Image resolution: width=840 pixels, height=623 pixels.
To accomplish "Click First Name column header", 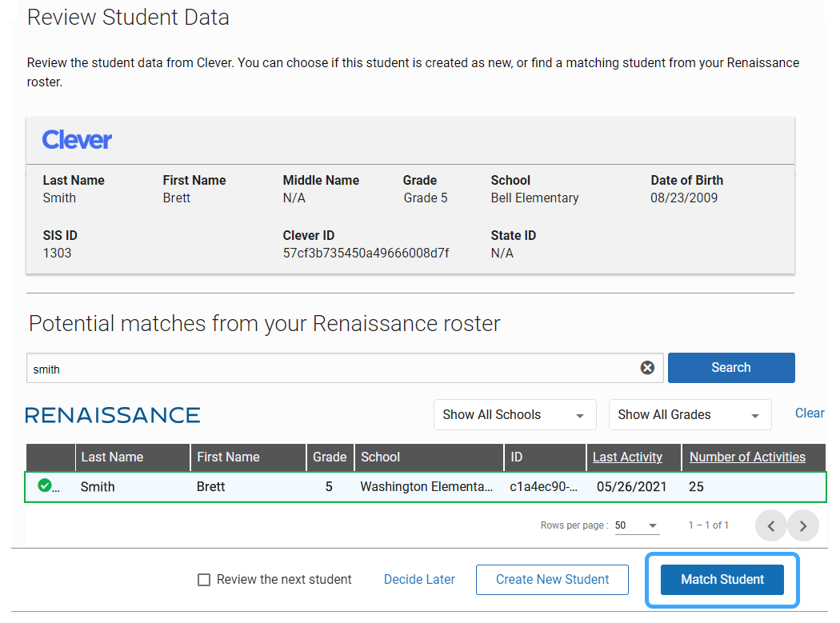I will tap(248, 457).
